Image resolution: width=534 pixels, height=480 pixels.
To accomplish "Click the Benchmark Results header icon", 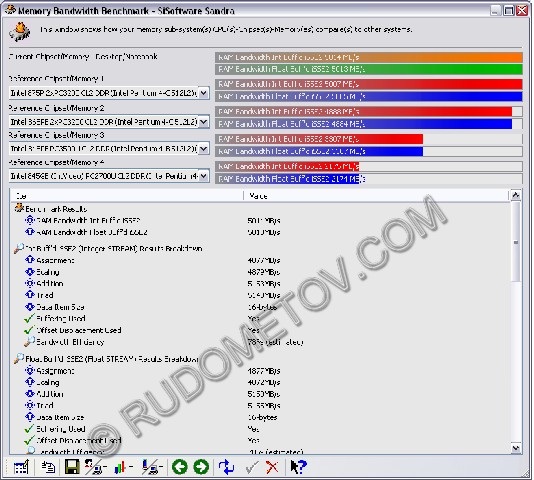I will click(19, 208).
